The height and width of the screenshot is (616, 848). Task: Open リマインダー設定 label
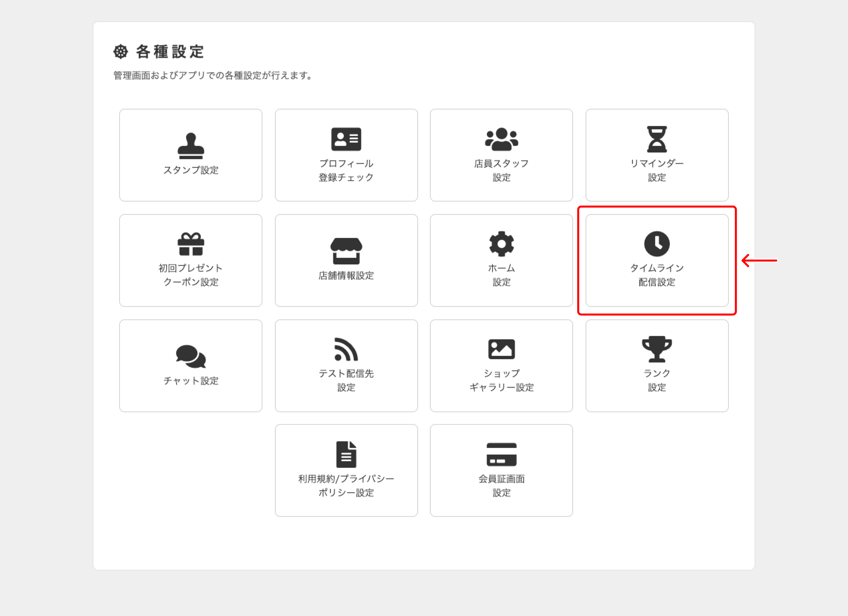tap(657, 171)
